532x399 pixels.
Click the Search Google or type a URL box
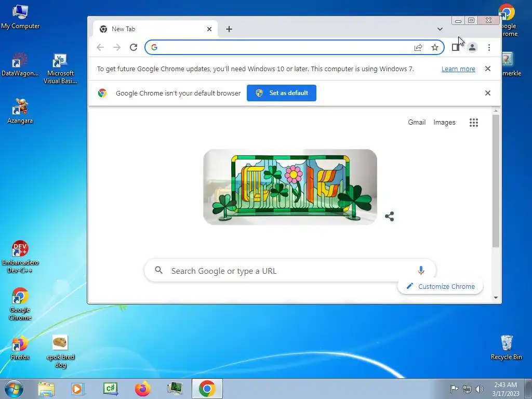coord(290,270)
